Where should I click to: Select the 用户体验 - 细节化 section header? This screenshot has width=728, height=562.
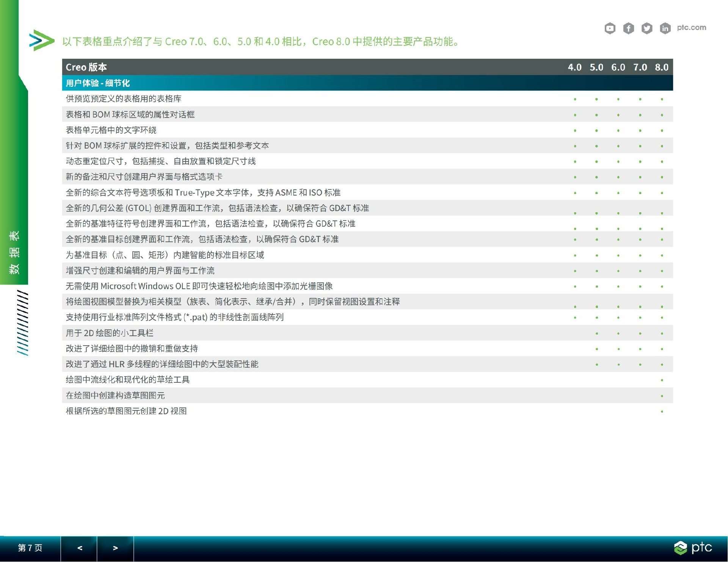pos(367,83)
